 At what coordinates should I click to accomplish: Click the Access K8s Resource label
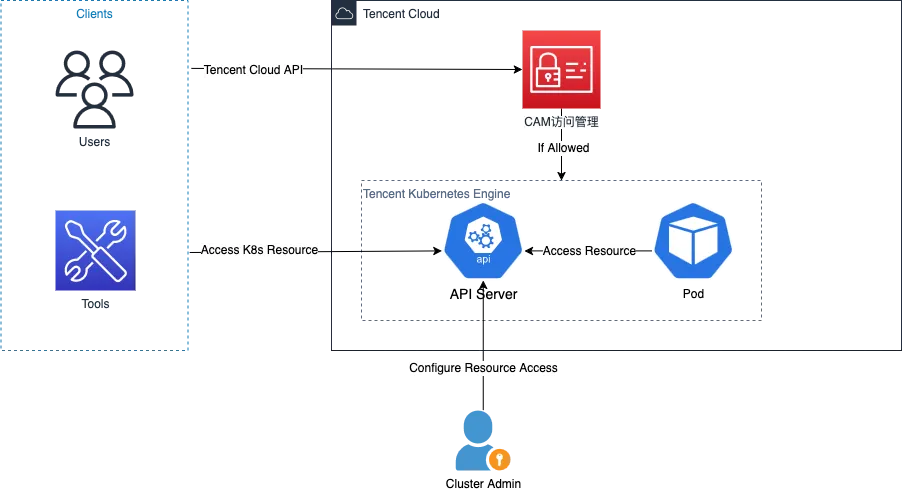click(259, 250)
